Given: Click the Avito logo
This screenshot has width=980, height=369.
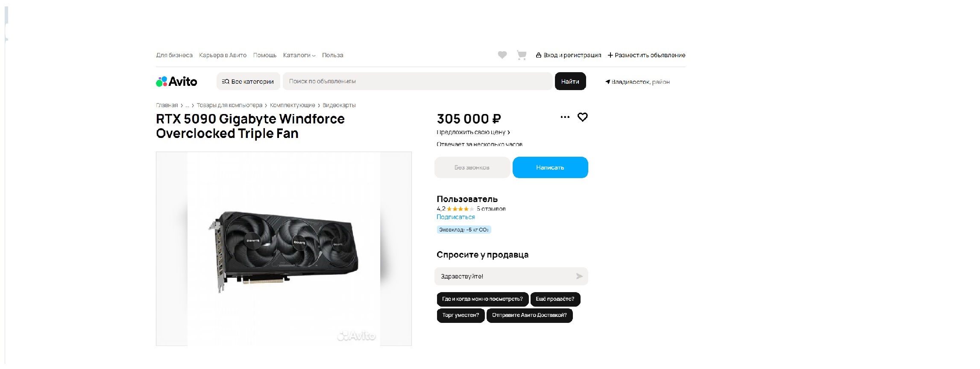Looking at the screenshot, I should (176, 82).
